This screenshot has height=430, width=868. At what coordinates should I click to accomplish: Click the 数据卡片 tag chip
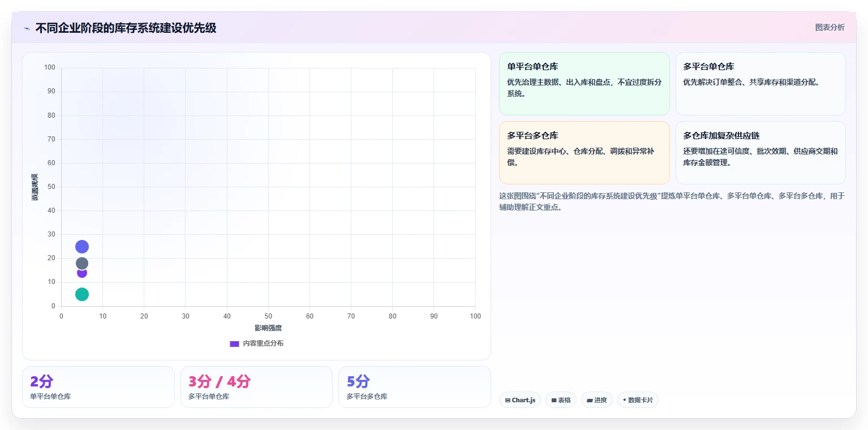(x=638, y=400)
